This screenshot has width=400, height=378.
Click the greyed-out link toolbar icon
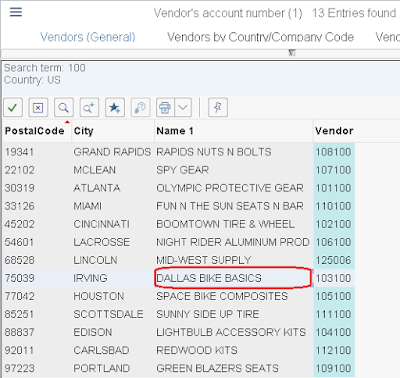click(140, 107)
